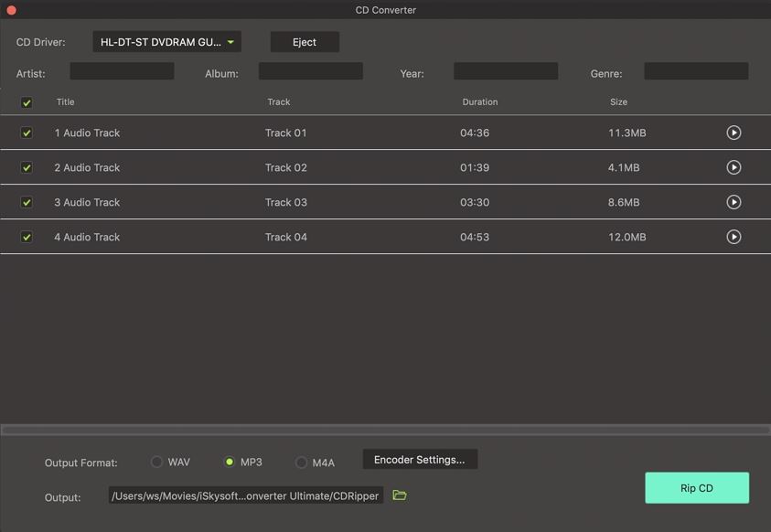Play preview of 2 Audio Track
771x532 pixels.
click(734, 167)
